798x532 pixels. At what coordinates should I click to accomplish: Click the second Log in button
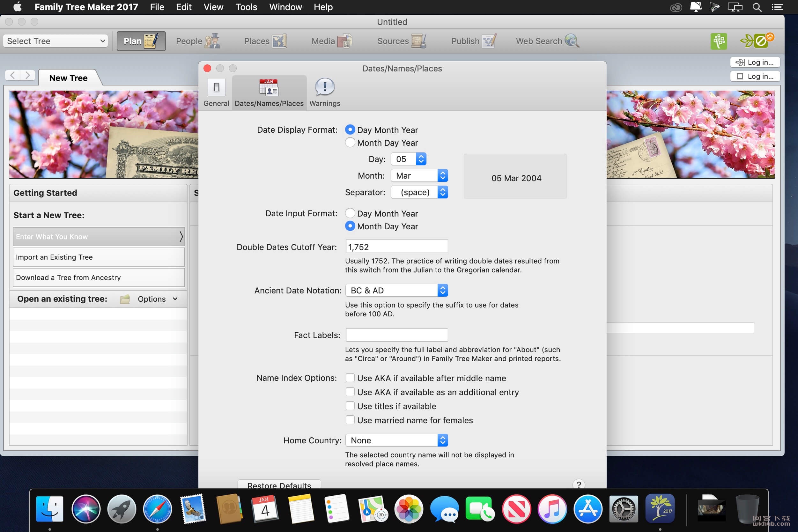pyautogui.click(x=755, y=76)
